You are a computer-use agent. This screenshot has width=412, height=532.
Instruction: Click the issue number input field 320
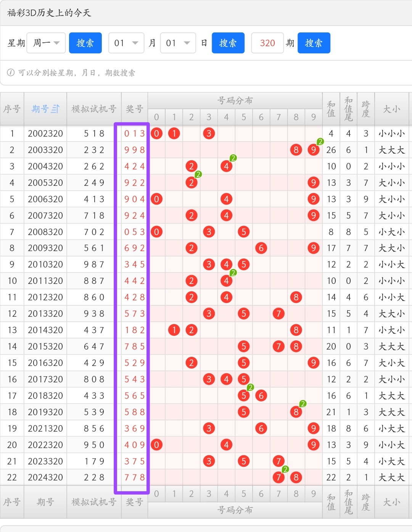pos(267,43)
